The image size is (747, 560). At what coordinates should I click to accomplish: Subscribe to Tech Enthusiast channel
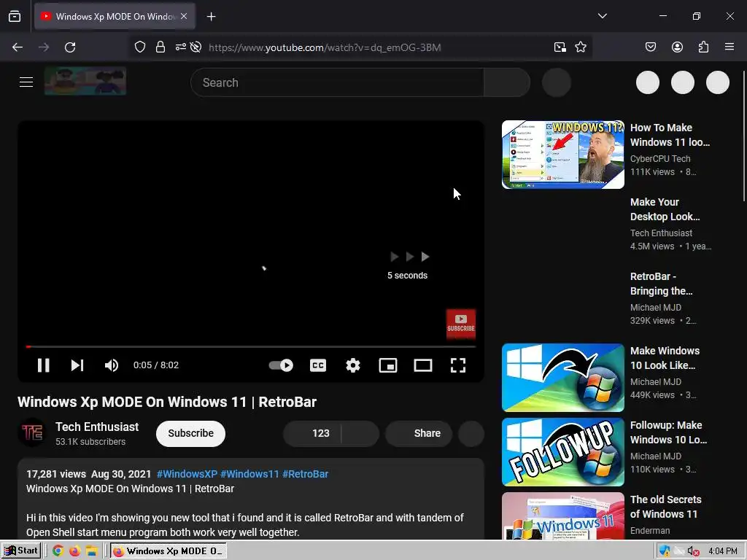pyautogui.click(x=190, y=433)
